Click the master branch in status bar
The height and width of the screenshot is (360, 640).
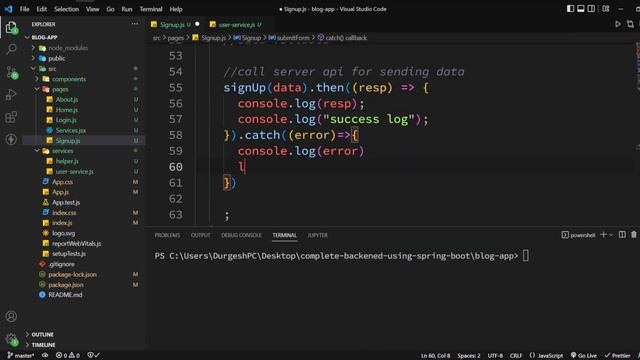pos(20,356)
